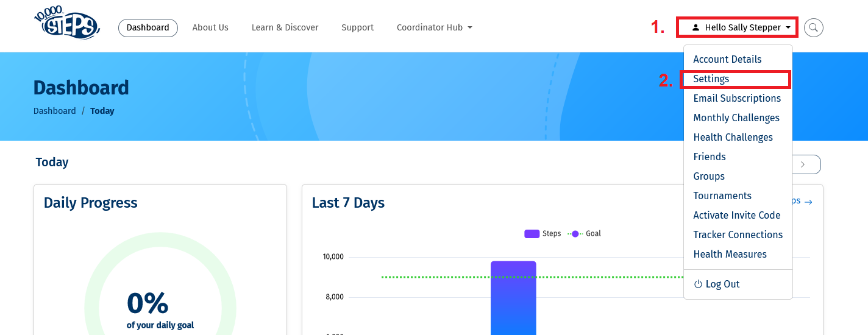The image size is (868, 335).
Task: Select Settings in the user menu
Action: [x=711, y=79]
